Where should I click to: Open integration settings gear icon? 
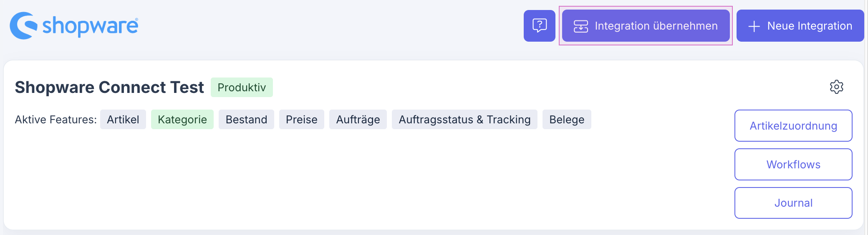pyautogui.click(x=836, y=87)
